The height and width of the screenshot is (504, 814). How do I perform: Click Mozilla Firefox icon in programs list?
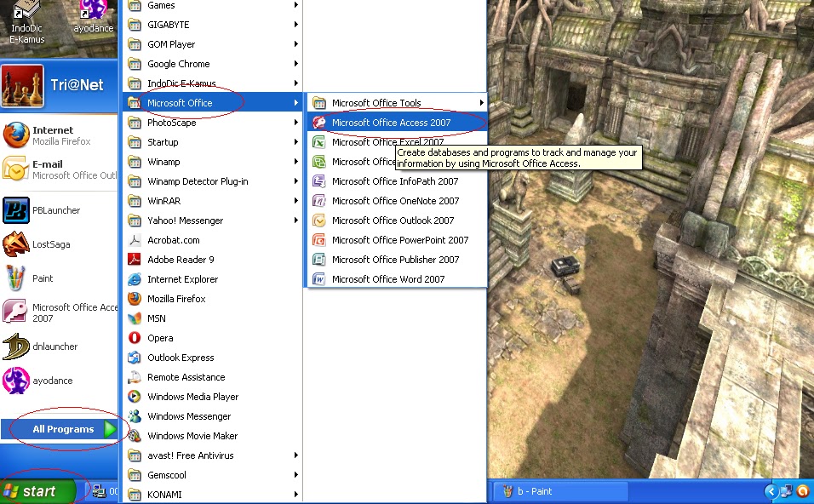[x=135, y=299]
